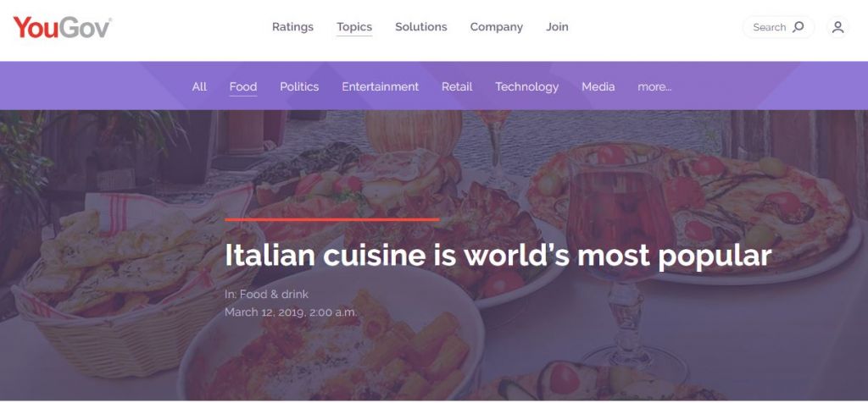Open the Entertainment topic tab
Viewport: 868px width, 403px height.
380,87
